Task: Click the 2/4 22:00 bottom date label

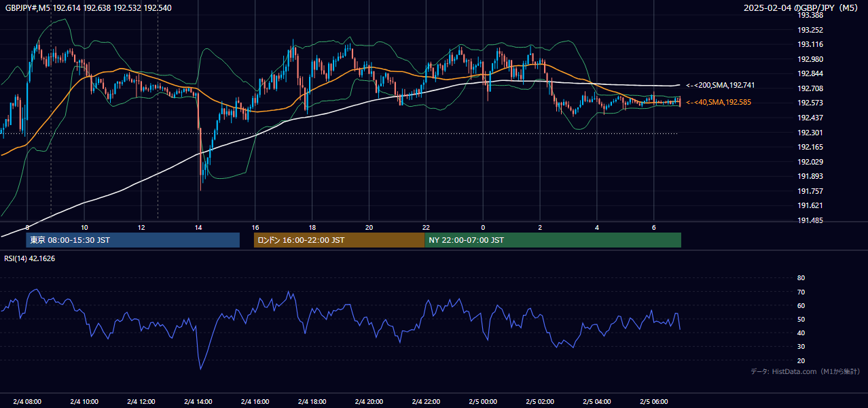Action: point(427,401)
